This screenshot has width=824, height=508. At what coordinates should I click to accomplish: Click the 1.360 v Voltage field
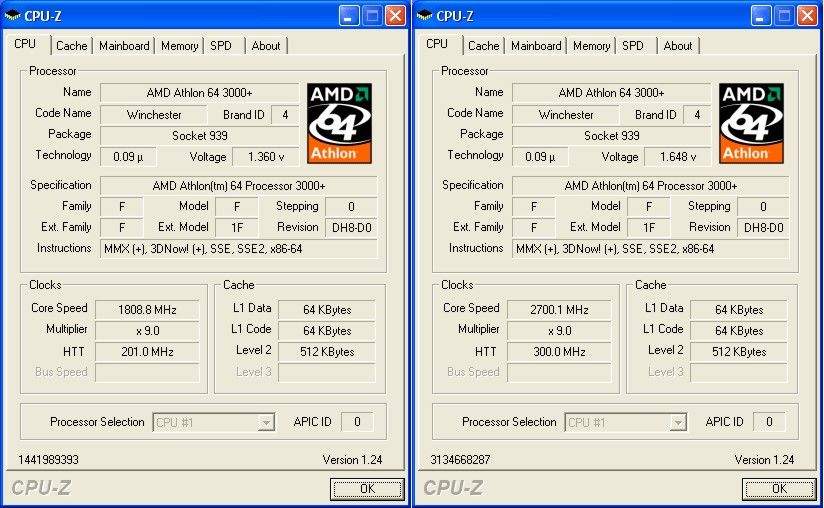[266, 157]
